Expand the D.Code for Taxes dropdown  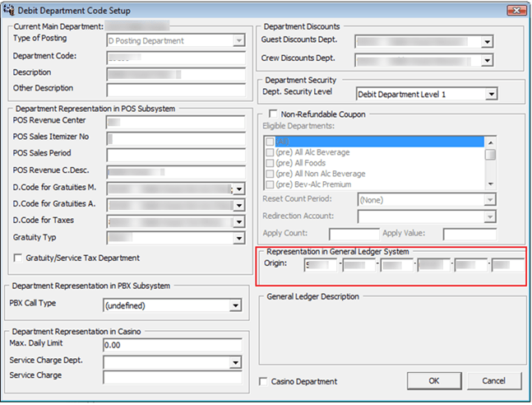[239, 222]
